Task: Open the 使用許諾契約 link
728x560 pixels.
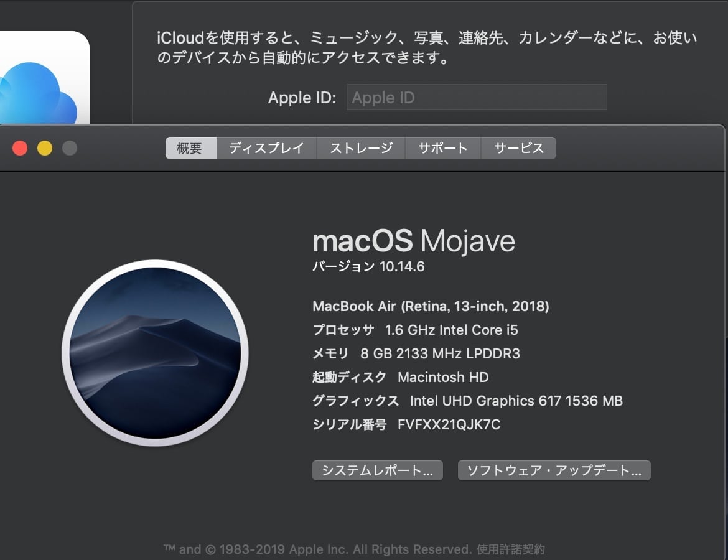Action: point(510,549)
